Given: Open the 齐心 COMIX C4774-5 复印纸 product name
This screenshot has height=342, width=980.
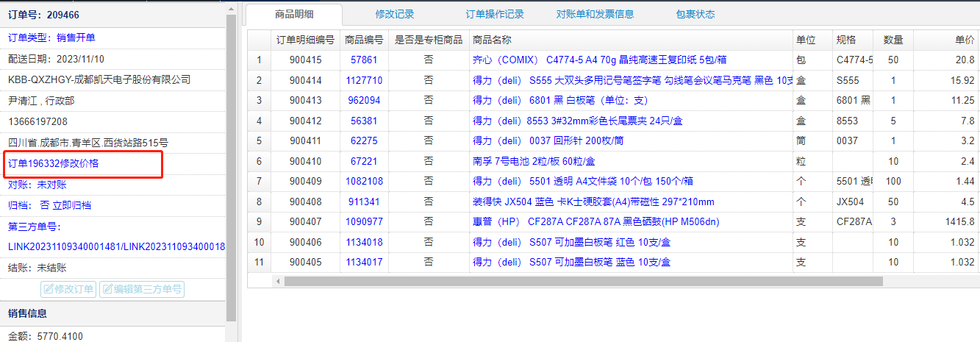Looking at the screenshot, I should coord(599,60).
